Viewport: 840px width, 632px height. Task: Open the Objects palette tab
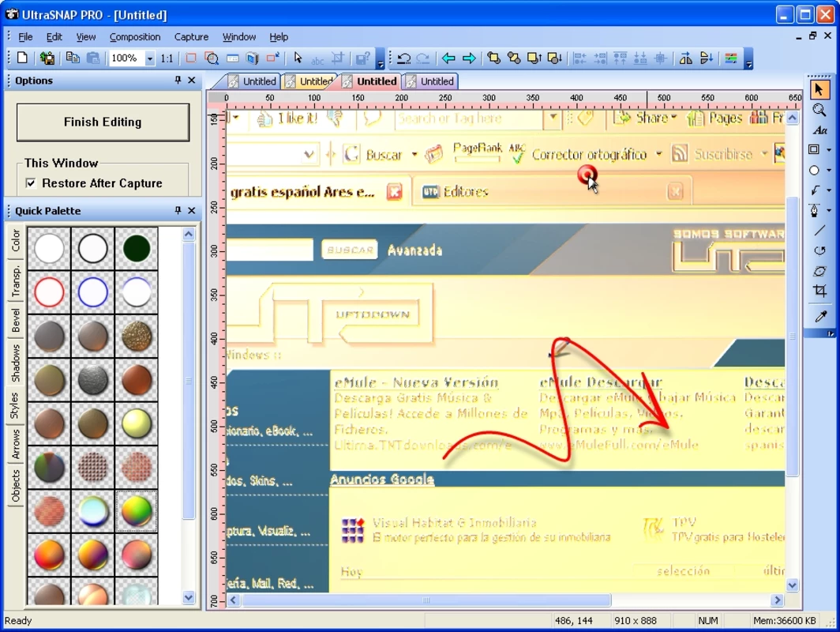tap(15, 486)
